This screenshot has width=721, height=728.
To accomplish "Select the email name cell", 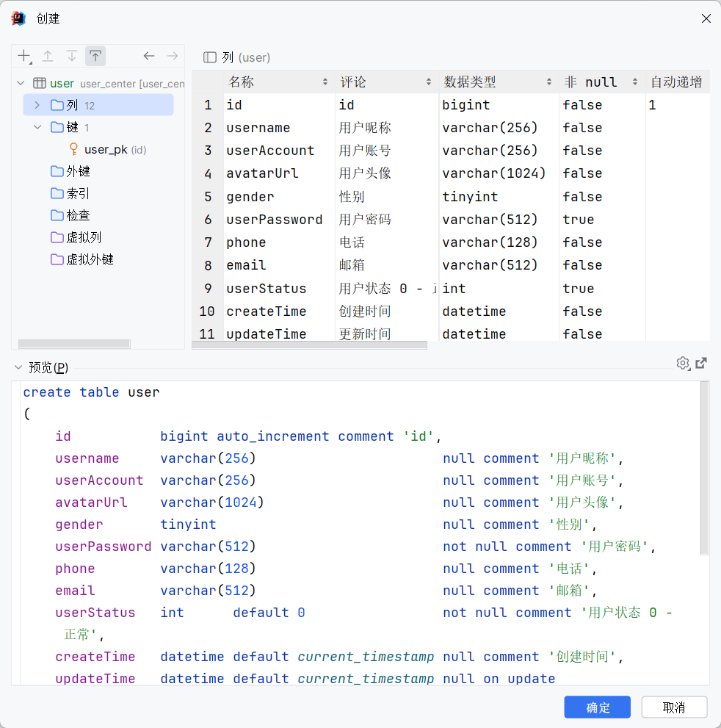I will point(279,265).
